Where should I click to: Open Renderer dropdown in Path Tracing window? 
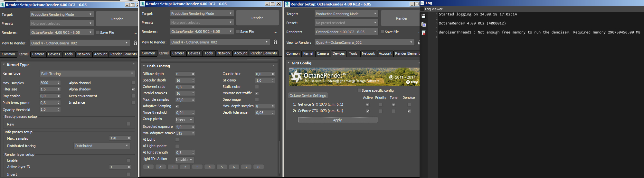click(202, 32)
